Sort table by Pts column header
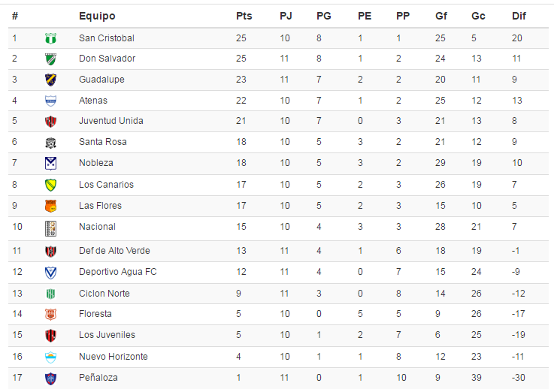 [244, 16]
